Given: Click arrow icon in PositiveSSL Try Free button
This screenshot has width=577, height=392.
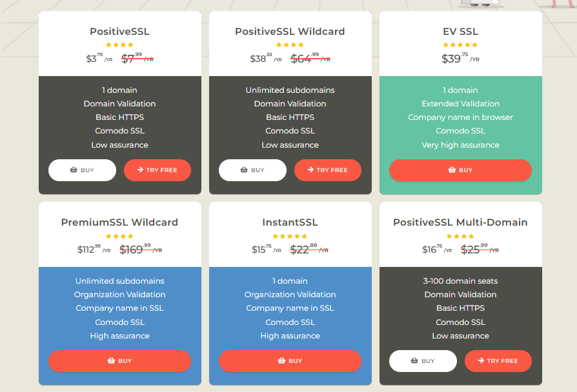Looking at the screenshot, I should (x=140, y=170).
